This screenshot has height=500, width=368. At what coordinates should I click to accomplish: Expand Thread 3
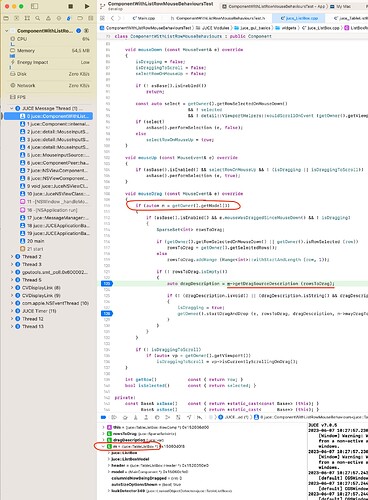coord(12,264)
